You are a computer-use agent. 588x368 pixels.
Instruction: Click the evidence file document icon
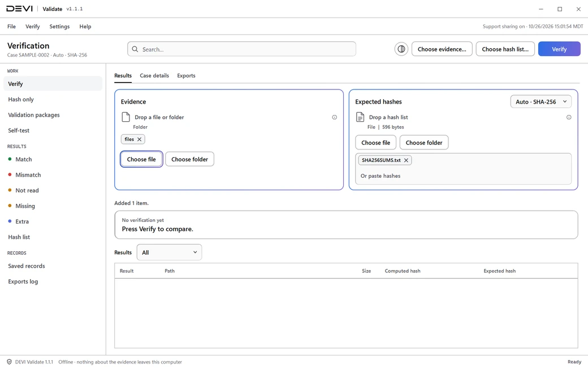click(126, 117)
